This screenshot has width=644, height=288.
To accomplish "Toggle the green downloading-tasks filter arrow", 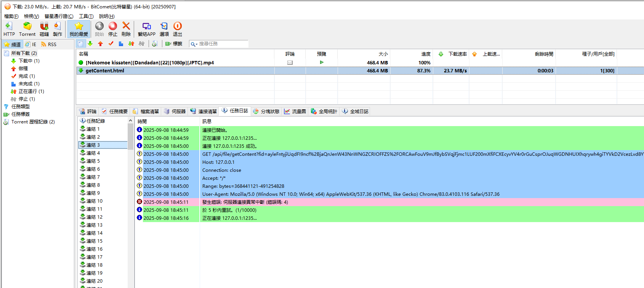I will [x=90, y=44].
